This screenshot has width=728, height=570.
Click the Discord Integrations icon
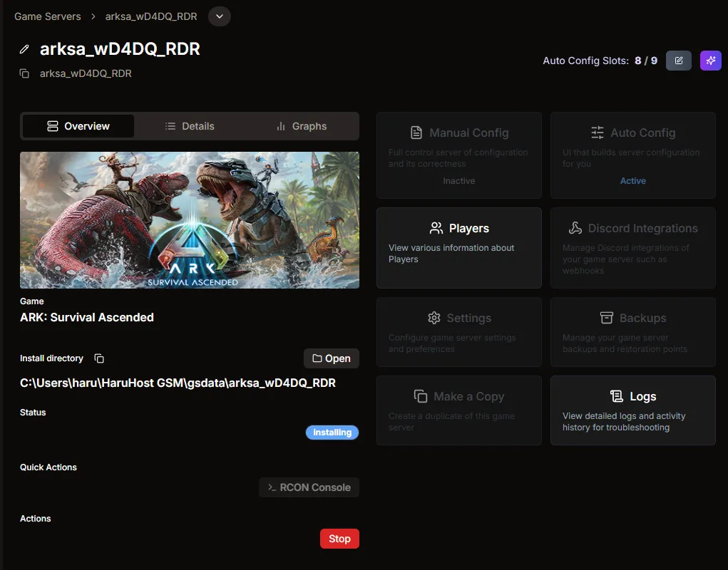(x=575, y=228)
